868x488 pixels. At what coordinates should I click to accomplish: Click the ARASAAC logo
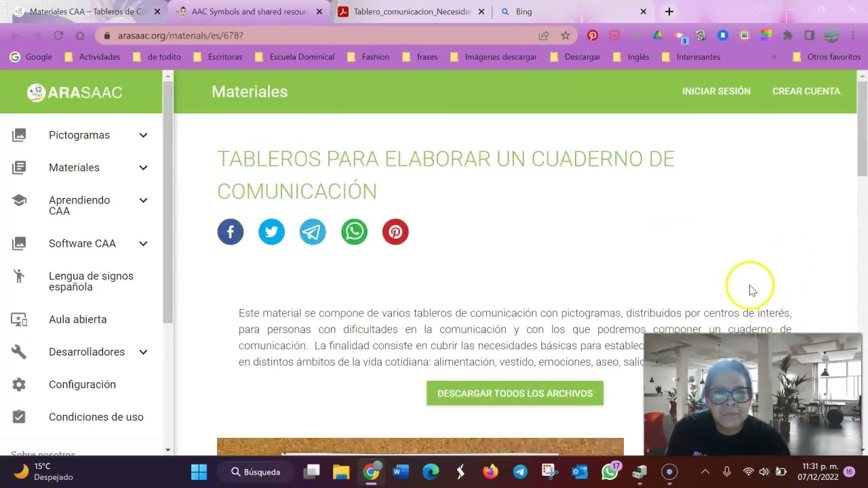pos(75,92)
